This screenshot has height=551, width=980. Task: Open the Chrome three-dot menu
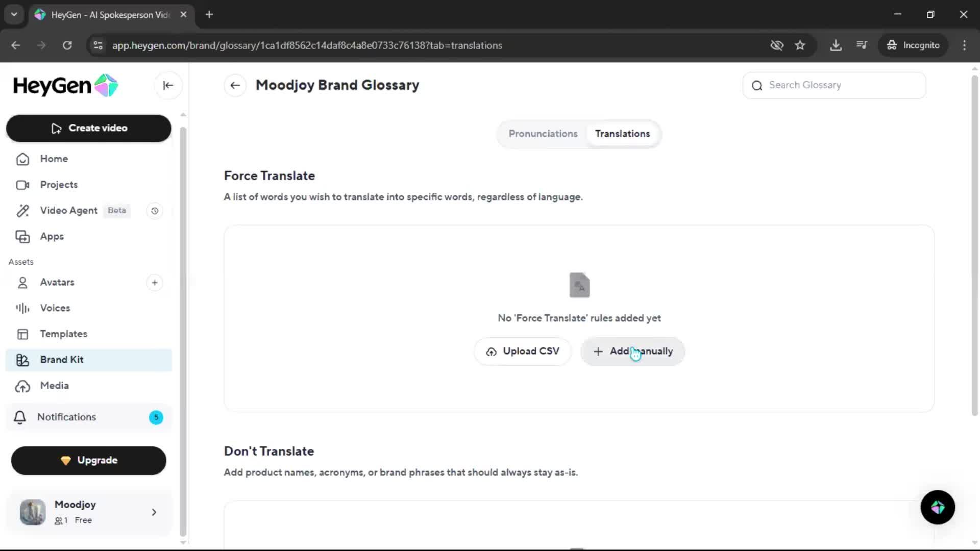point(964,45)
